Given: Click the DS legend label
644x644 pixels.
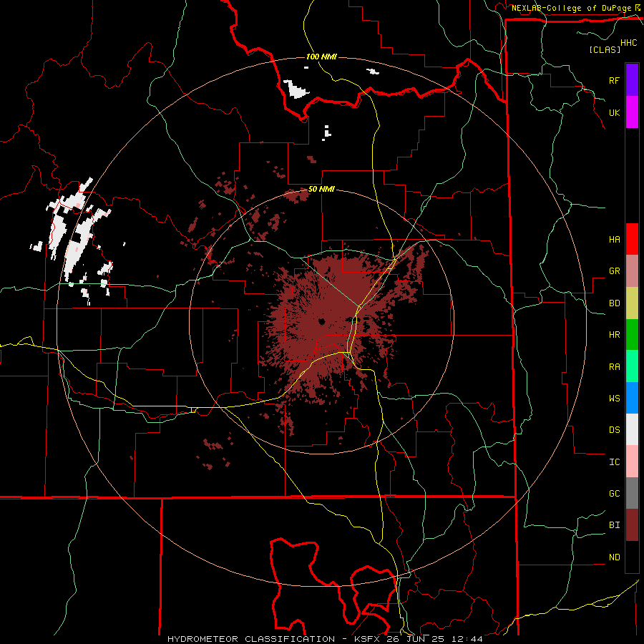Looking at the screenshot, I should [614, 430].
